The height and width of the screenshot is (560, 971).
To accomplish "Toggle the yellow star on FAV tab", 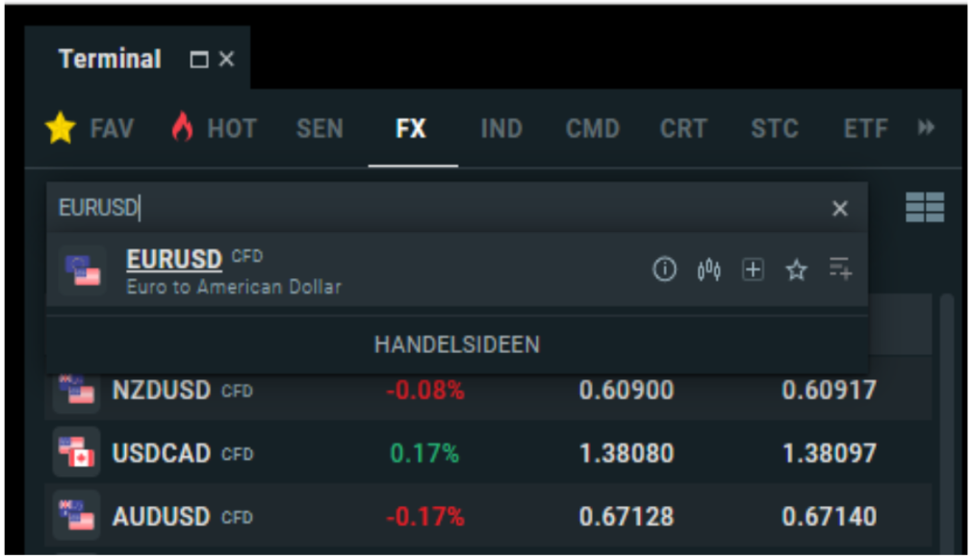I will (60, 128).
